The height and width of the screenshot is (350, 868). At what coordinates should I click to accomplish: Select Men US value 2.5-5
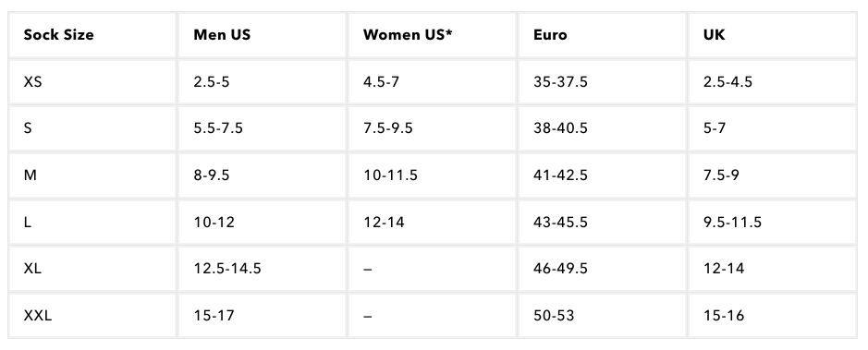pyautogui.click(x=212, y=82)
